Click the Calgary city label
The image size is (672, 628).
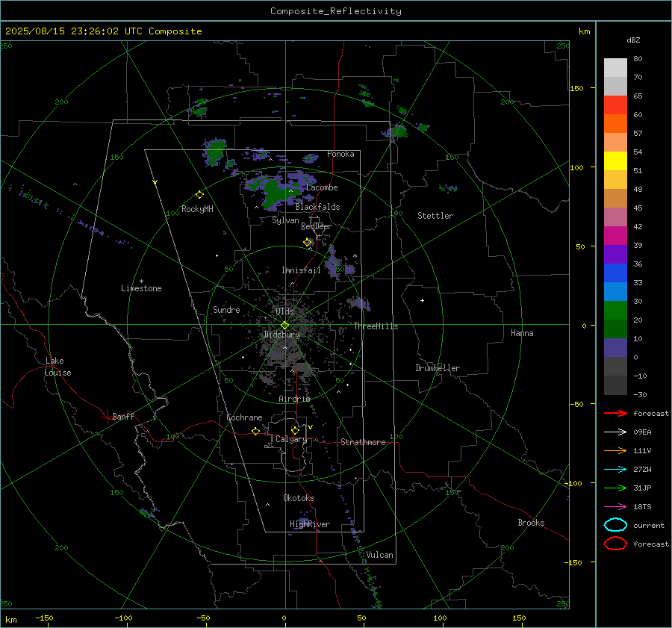coord(291,439)
